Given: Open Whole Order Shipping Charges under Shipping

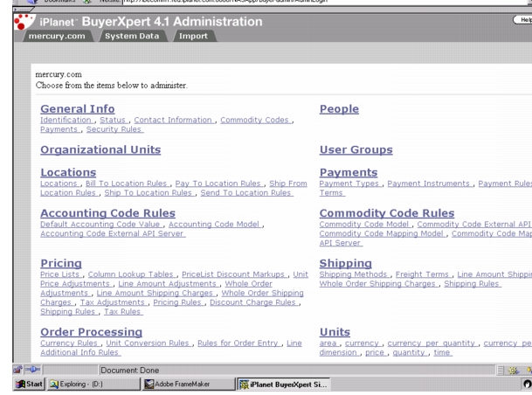Looking at the screenshot, I should pos(377,284).
